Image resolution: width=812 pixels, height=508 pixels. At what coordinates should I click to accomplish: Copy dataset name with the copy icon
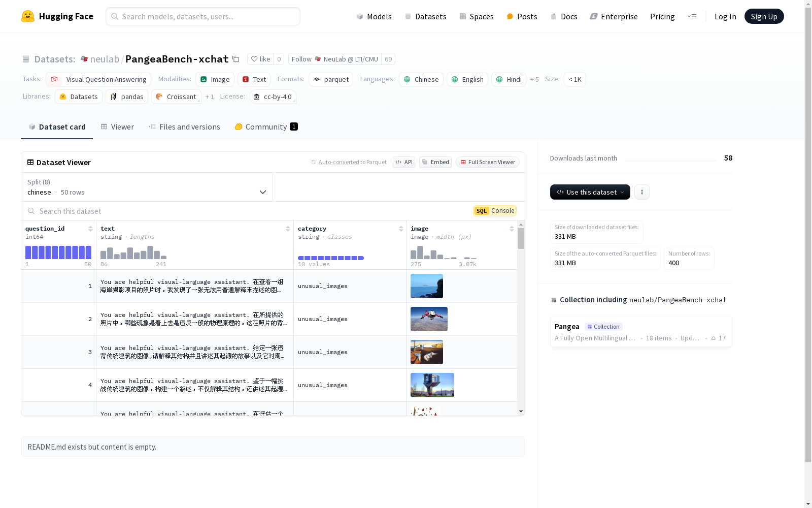(235, 59)
